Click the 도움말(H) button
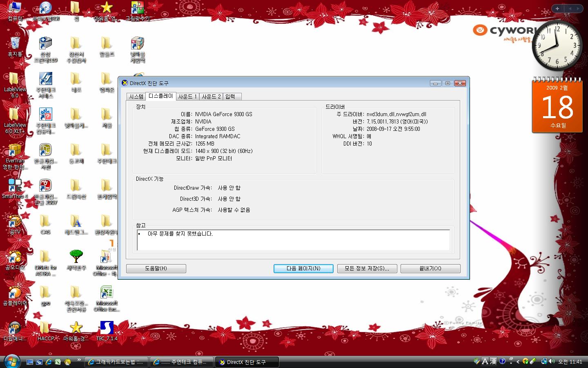This screenshot has width=588, height=368. point(156,268)
